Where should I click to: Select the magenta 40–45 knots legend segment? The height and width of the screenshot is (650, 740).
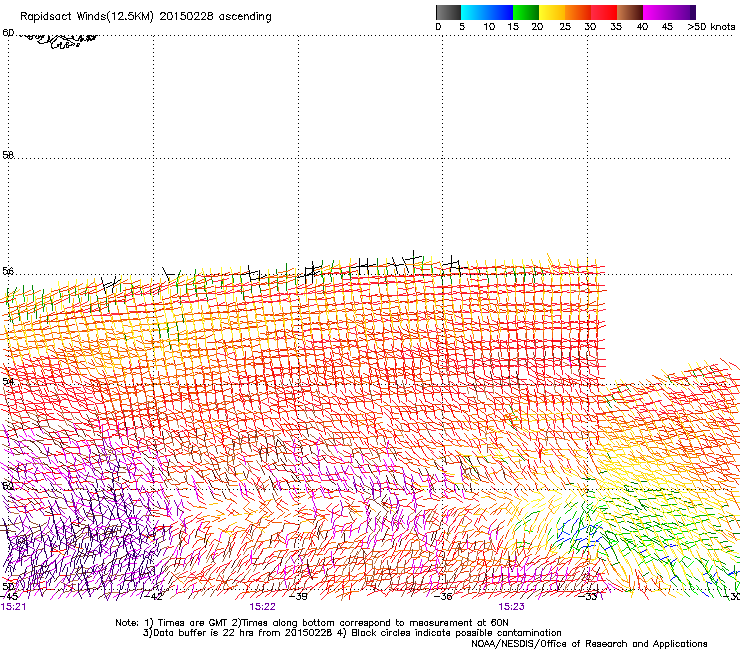click(656, 12)
